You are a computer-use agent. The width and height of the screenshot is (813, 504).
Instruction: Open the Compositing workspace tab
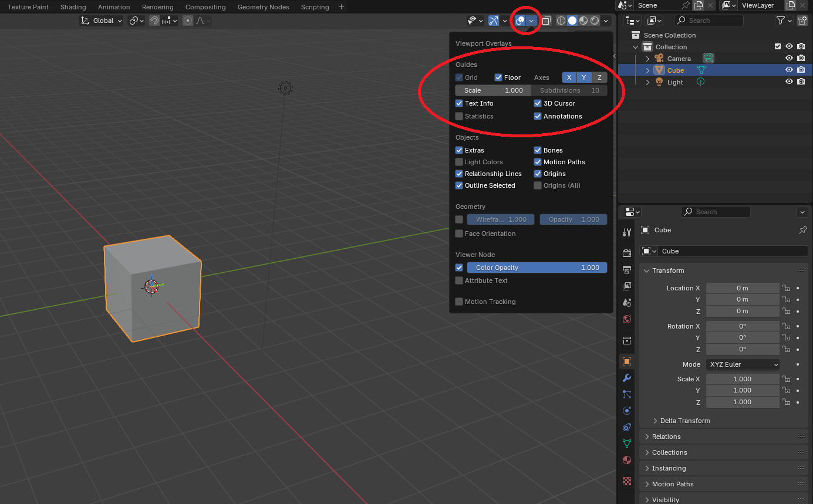[x=205, y=7]
